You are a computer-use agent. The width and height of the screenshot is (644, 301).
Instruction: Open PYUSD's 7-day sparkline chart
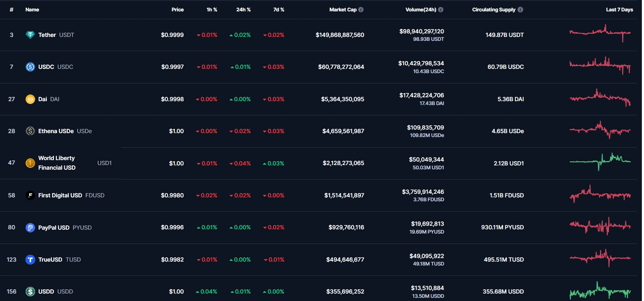pyautogui.click(x=600, y=226)
